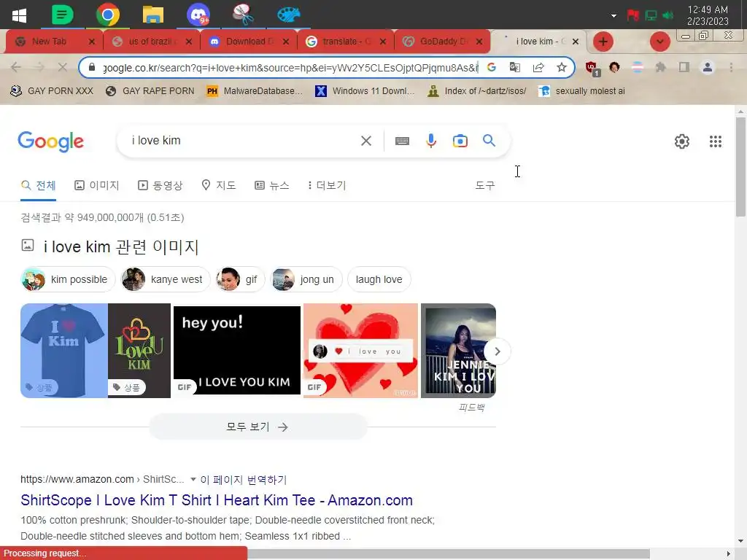Viewport: 747px width, 560px height.
Task: Show next images with carousel arrow
Action: pyautogui.click(x=497, y=351)
